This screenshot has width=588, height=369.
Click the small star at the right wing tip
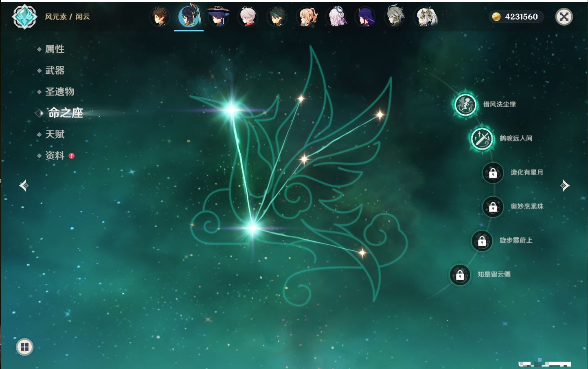pos(380,115)
